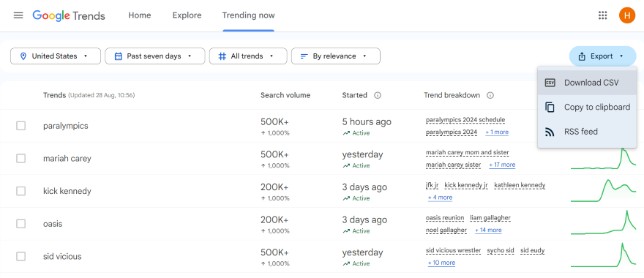Expand '+ 17 more' for mariah carey

pyautogui.click(x=502, y=165)
